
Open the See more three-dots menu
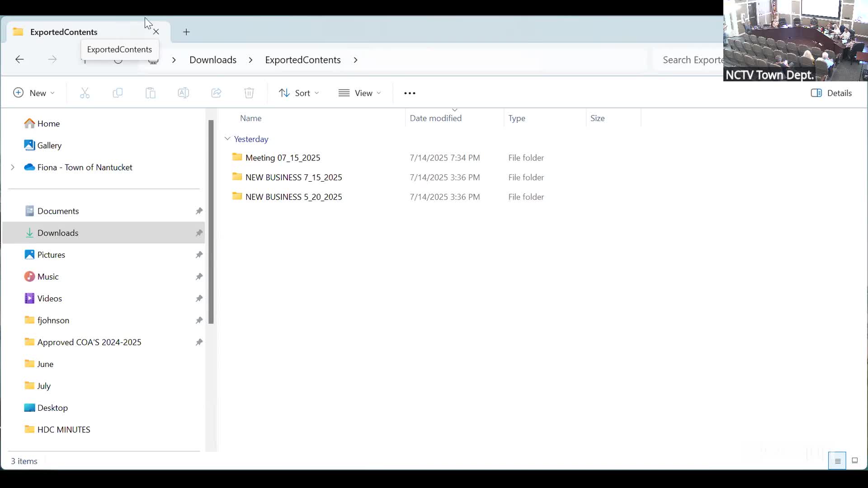point(410,93)
